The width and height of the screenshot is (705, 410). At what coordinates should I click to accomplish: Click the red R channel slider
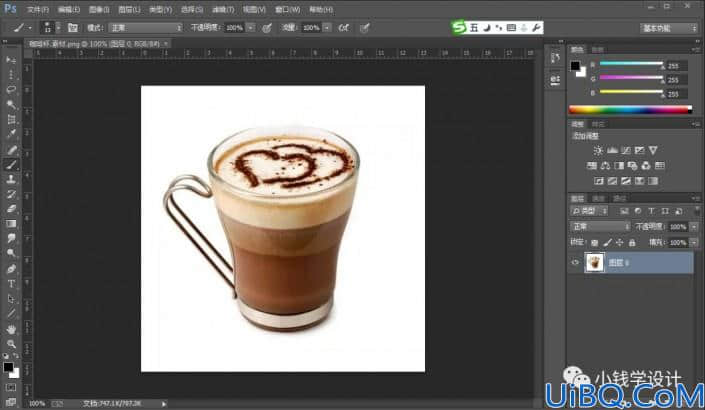point(631,64)
